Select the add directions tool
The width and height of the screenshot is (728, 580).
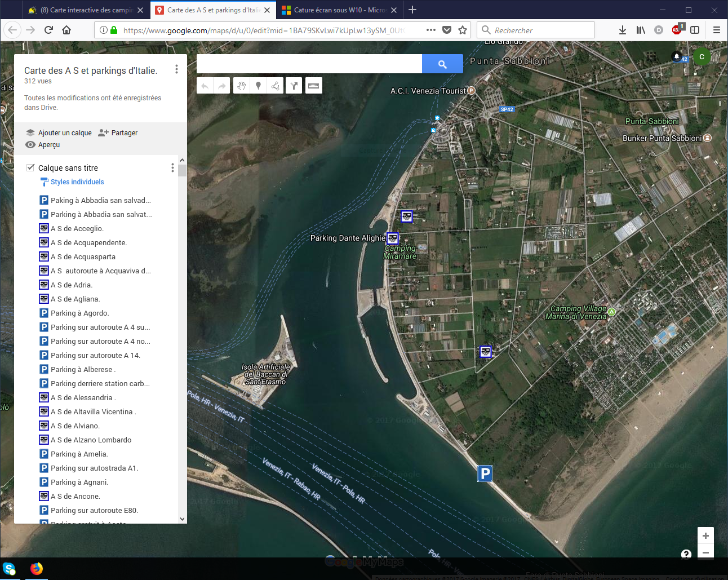tap(294, 86)
